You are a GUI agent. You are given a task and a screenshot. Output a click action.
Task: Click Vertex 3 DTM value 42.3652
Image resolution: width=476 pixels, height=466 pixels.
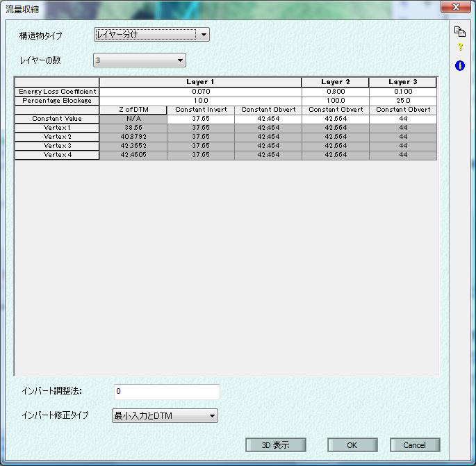point(133,146)
